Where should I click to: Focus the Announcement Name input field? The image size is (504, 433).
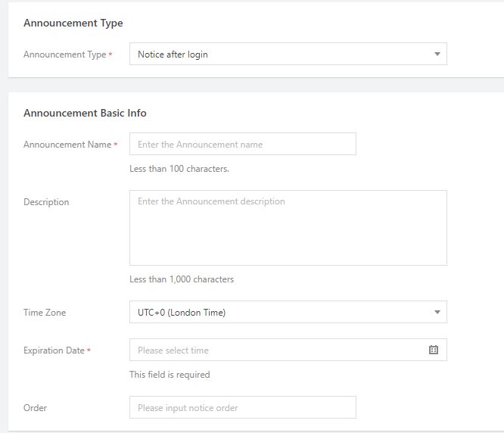point(242,145)
